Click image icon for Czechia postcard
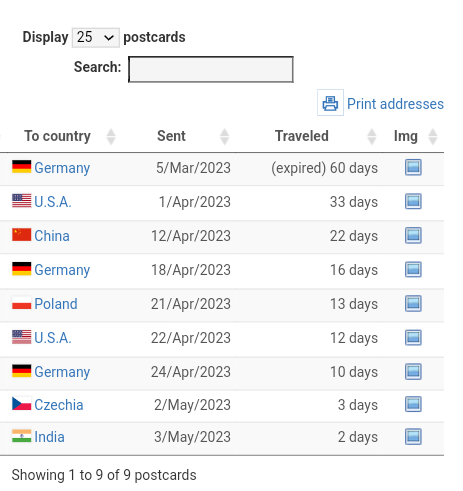 click(x=413, y=404)
